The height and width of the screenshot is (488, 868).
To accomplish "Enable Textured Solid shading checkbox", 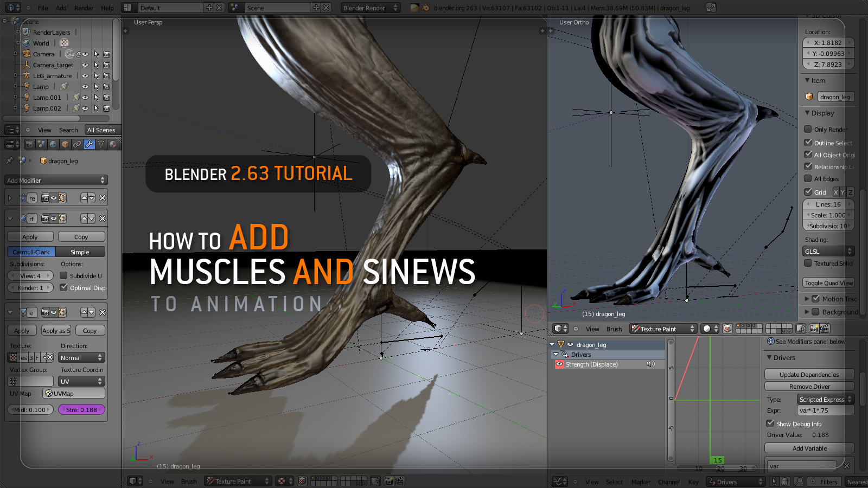I will 808,263.
